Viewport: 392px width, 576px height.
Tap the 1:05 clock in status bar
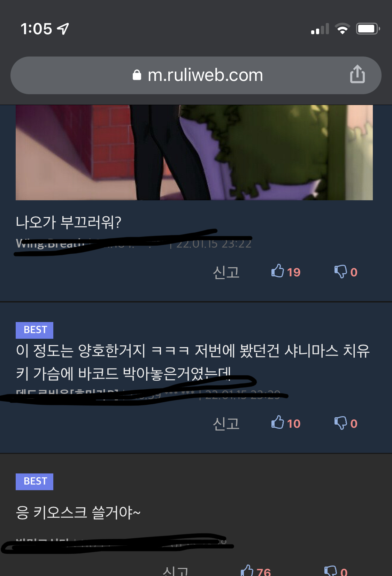tap(36, 29)
